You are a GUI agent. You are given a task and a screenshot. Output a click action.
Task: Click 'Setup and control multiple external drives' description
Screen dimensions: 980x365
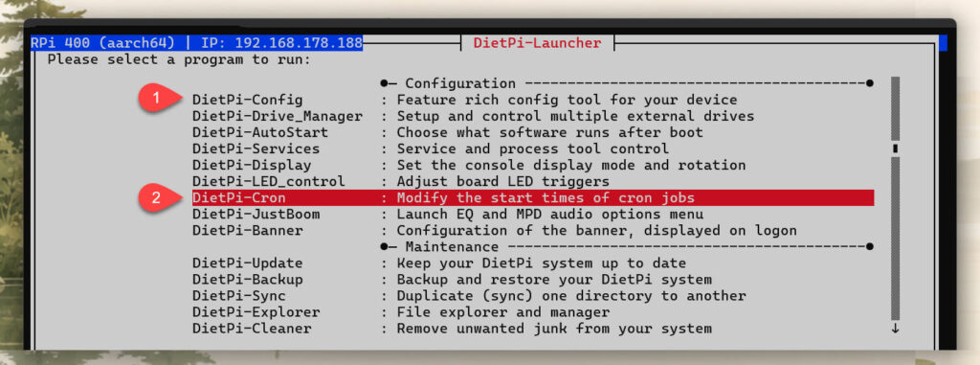click(x=575, y=117)
